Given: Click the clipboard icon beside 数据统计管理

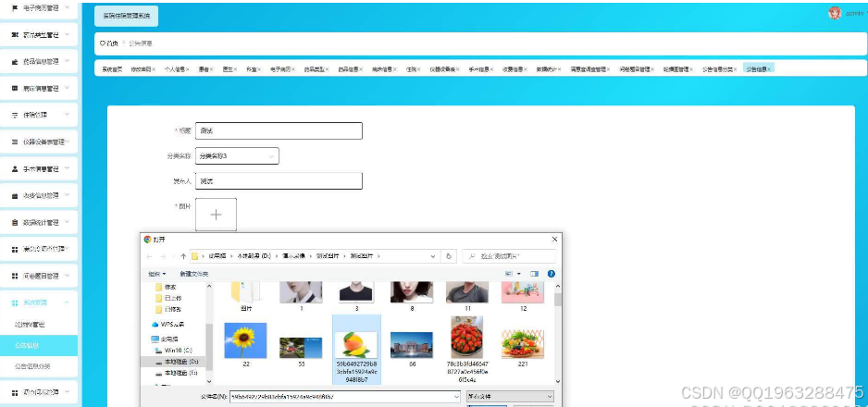Looking at the screenshot, I should [x=15, y=223].
